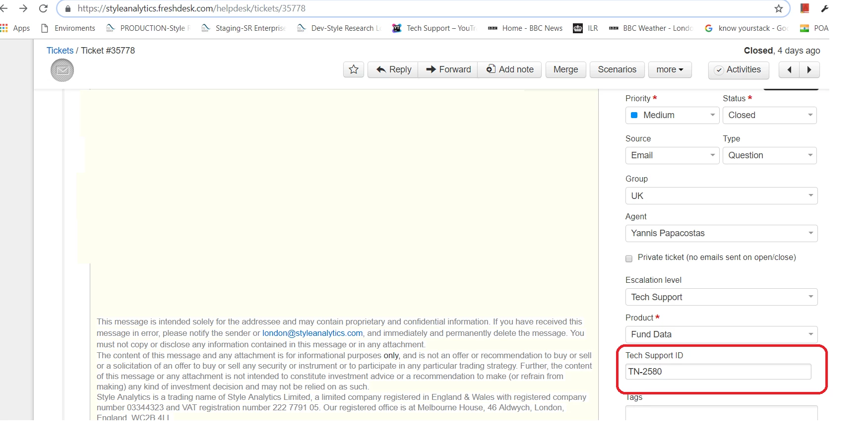Open the Type dropdown showing Question
This screenshot has width=868, height=448.
pyautogui.click(x=770, y=155)
